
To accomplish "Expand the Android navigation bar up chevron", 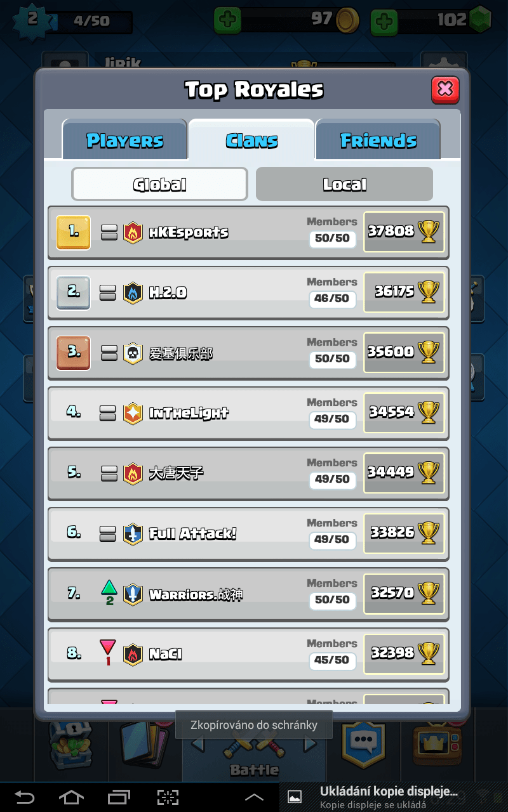I will pyautogui.click(x=254, y=797).
